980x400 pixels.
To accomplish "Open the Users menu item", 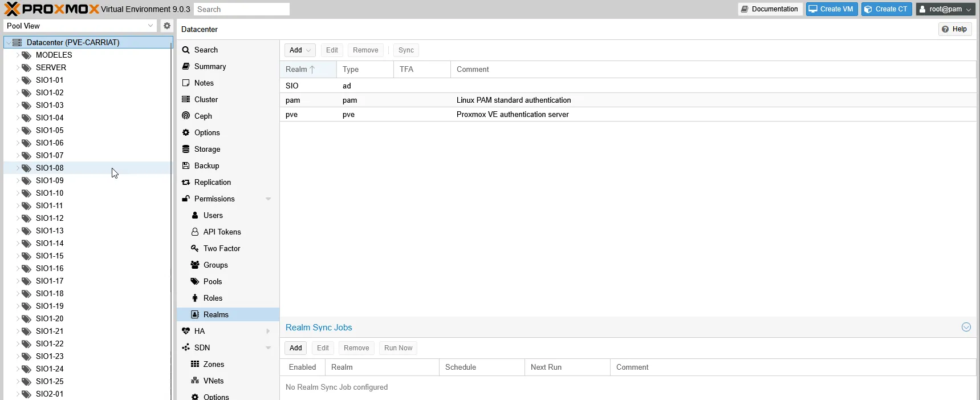I will point(213,215).
